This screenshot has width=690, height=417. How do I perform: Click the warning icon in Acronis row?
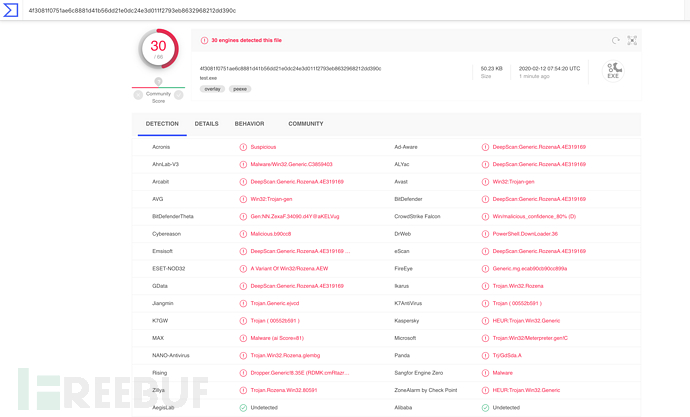pyautogui.click(x=243, y=147)
